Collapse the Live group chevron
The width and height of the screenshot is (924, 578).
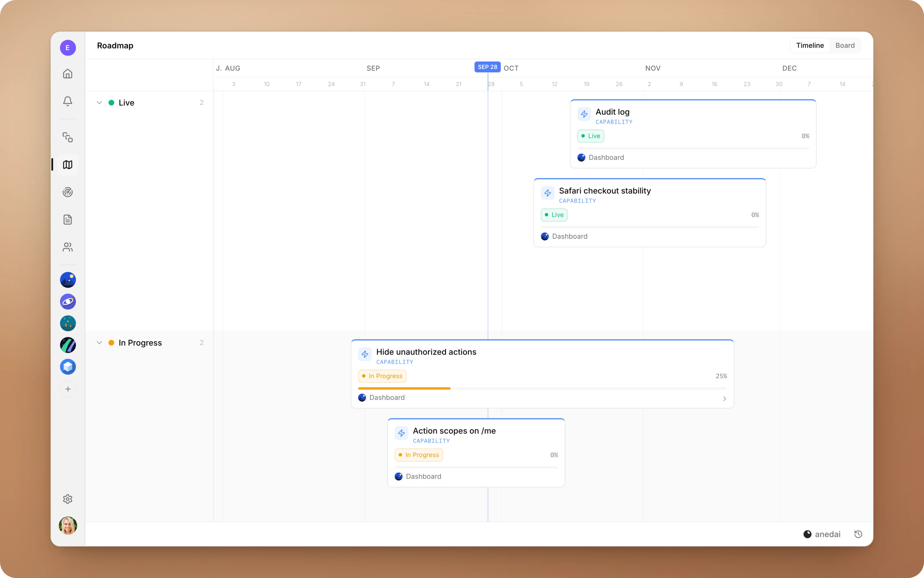99,102
